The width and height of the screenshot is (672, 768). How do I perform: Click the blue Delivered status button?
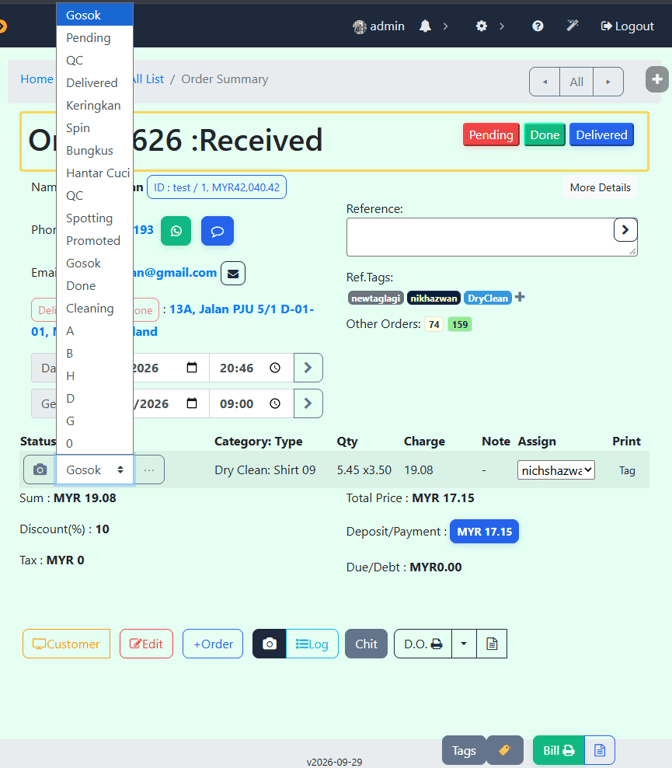(601, 135)
